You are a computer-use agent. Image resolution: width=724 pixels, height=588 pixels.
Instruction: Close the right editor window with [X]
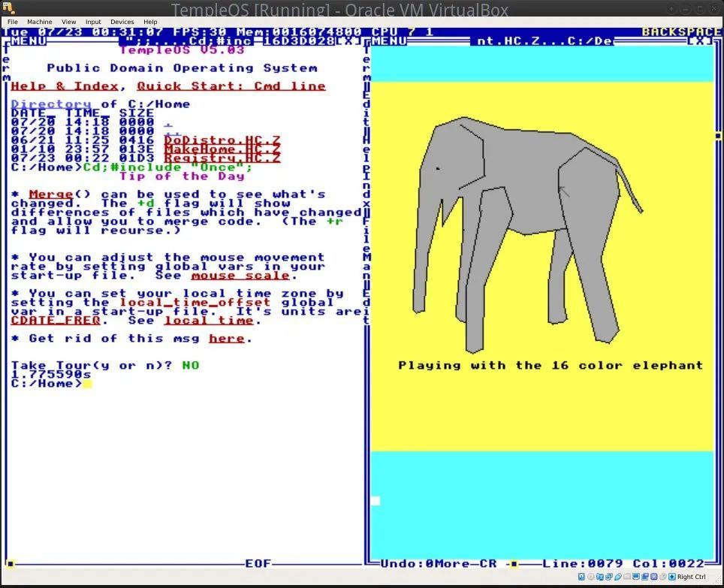tap(699, 41)
